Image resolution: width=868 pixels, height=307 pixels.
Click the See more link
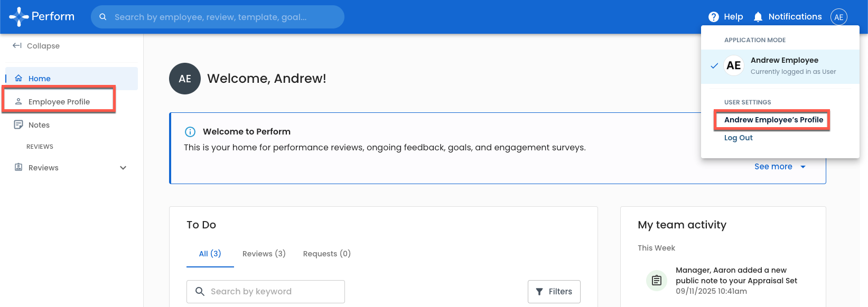coord(773,166)
